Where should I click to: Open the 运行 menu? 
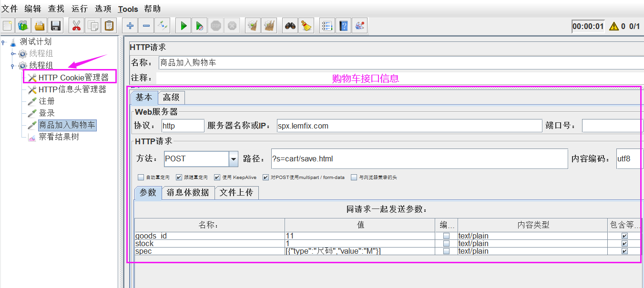coord(79,9)
